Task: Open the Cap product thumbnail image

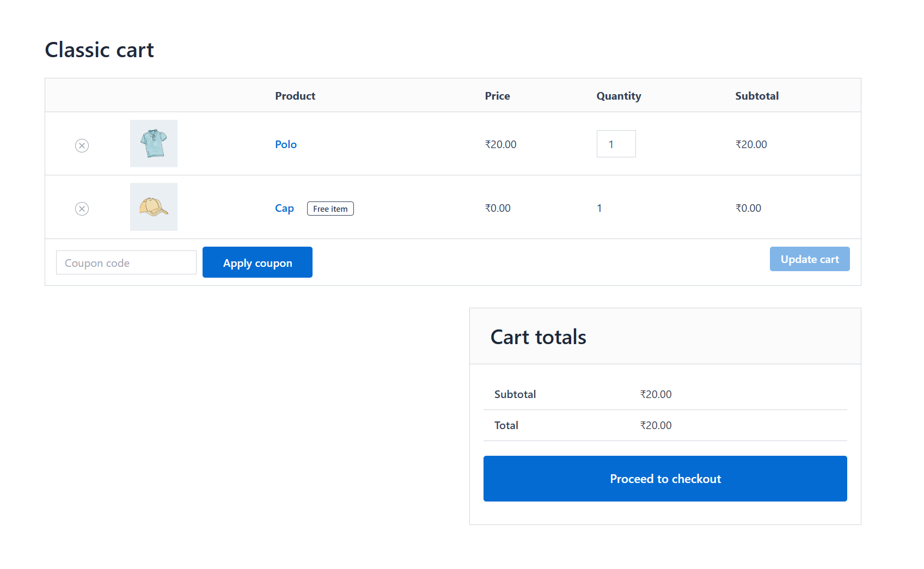Action: (154, 207)
